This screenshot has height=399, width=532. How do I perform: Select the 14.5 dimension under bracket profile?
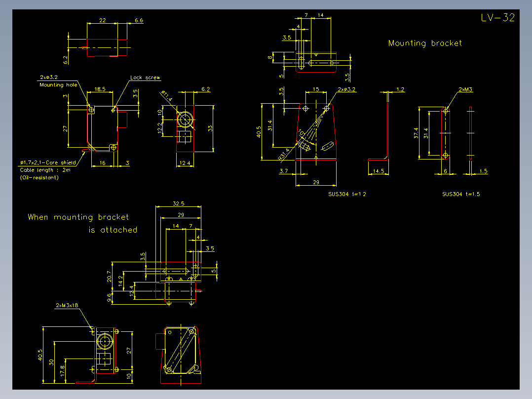coord(378,170)
